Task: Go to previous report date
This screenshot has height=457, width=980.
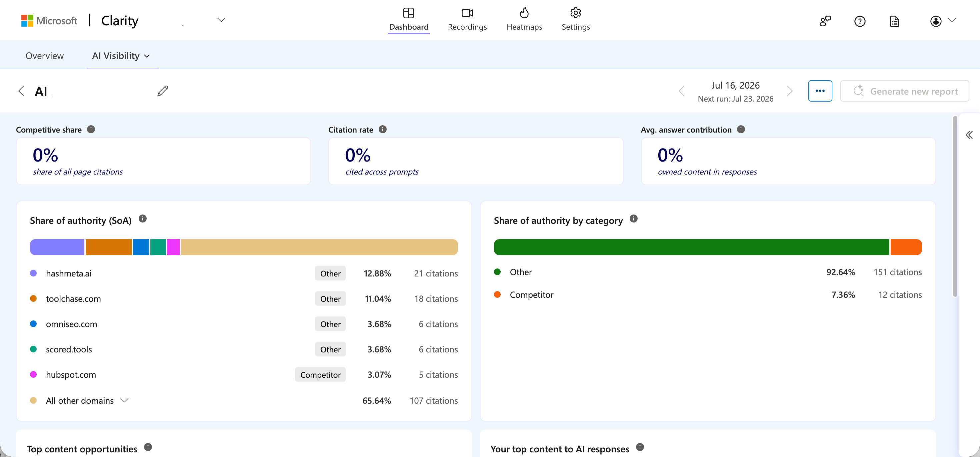Action: (681, 91)
